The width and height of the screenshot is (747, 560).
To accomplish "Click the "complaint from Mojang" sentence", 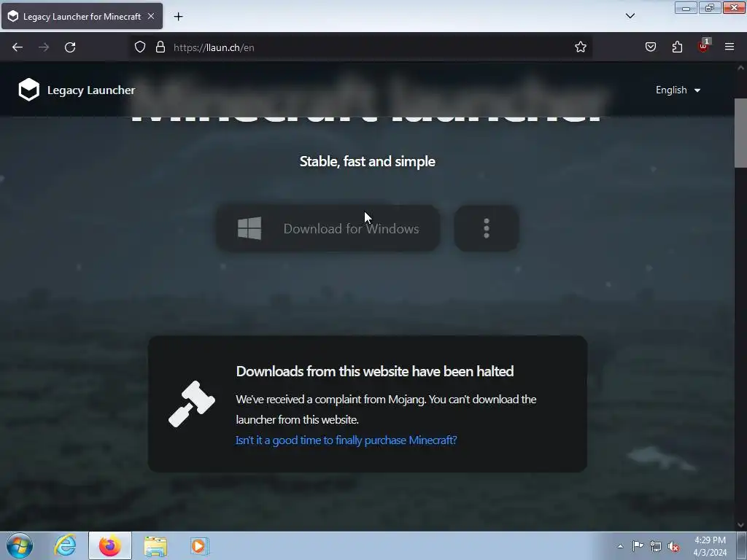I will point(387,410).
